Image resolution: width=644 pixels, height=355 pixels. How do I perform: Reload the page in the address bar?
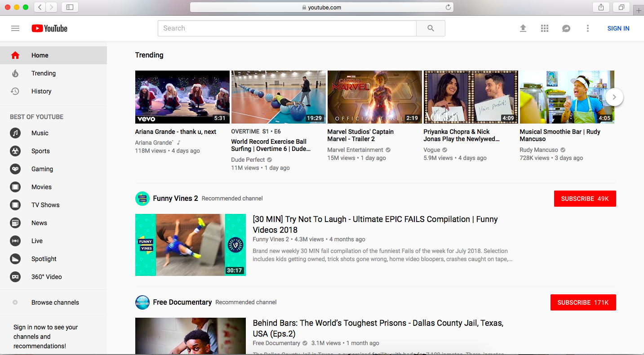(x=448, y=7)
